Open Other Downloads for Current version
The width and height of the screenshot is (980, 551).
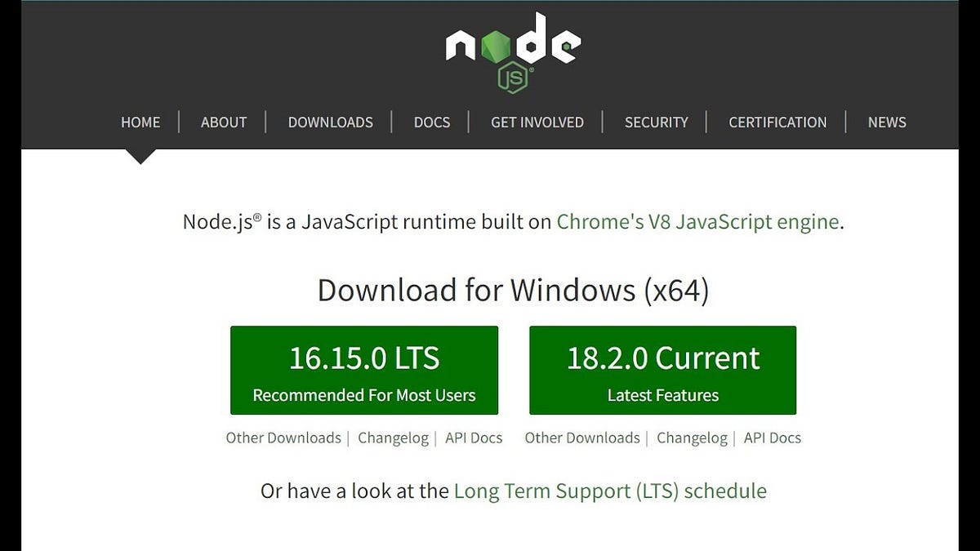click(x=581, y=438)
